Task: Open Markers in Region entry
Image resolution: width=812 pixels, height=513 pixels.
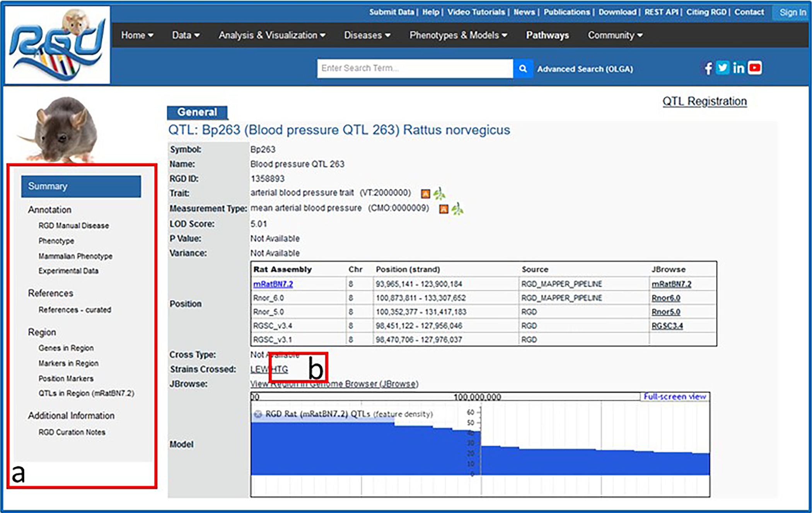Action: coord(68,364)
